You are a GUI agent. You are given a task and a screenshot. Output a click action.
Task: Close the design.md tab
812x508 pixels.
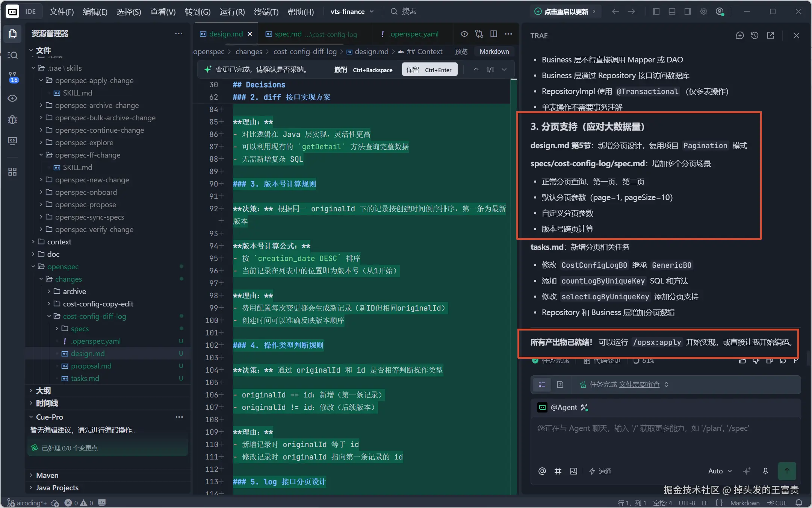tap(250, 34)
